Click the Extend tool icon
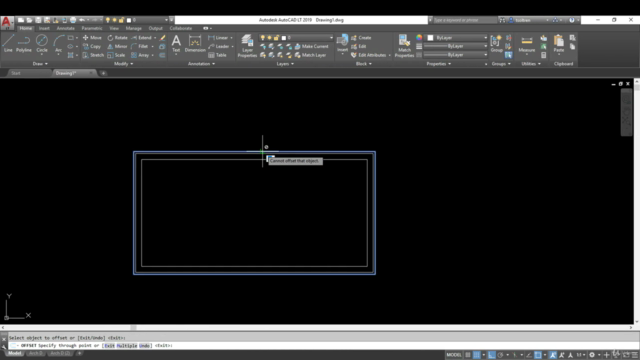 point(134,38)
